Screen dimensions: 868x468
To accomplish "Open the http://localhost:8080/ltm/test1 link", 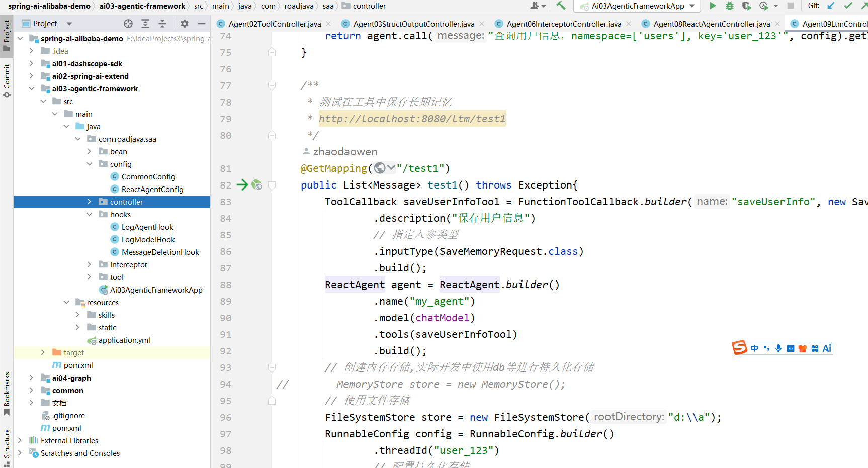I will [x=412, y=119].
